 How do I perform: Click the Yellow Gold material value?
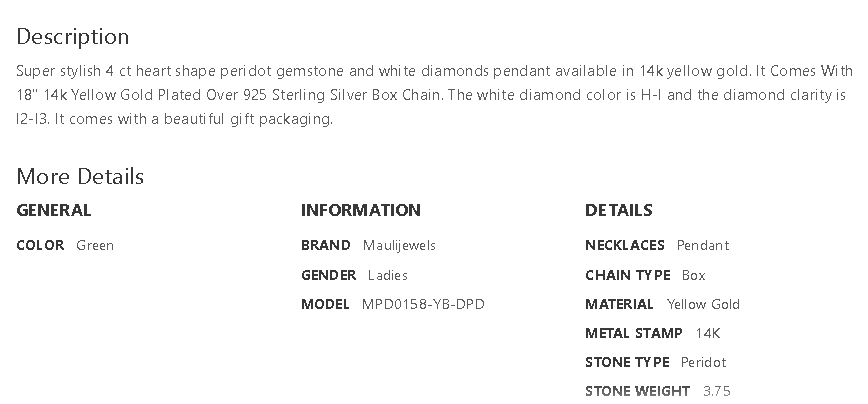[x=703, y=304]
